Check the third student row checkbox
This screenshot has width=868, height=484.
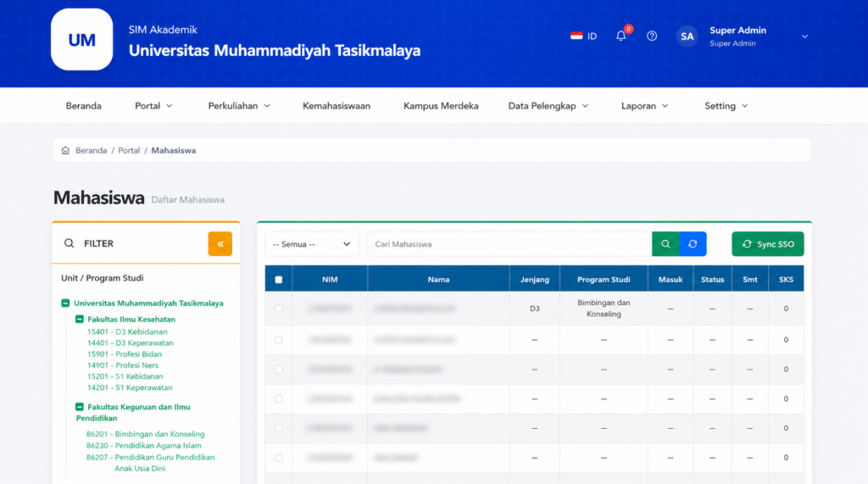point(278,370)
